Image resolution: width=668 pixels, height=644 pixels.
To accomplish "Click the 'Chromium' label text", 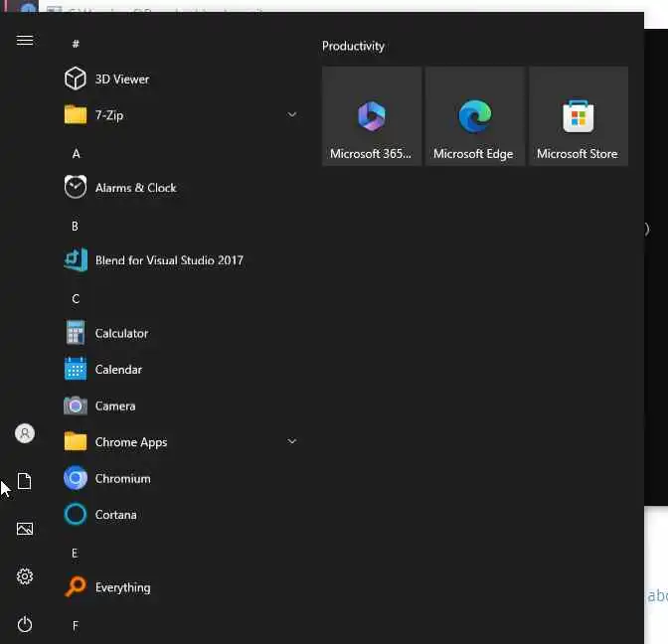I will click(122, 478).
